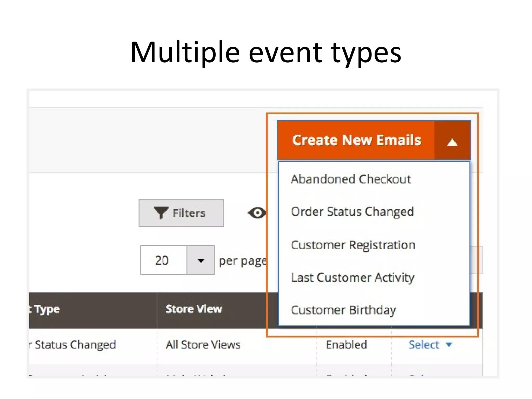532x399 pixels.
Task: Click the per page label
Action: tap(242, 261)
